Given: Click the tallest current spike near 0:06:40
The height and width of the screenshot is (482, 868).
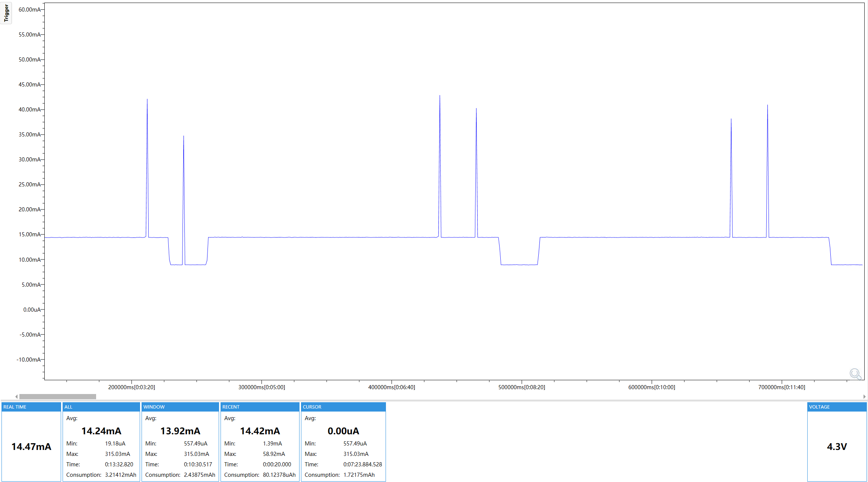Looking at the screenshot, I should coord(440,96).
